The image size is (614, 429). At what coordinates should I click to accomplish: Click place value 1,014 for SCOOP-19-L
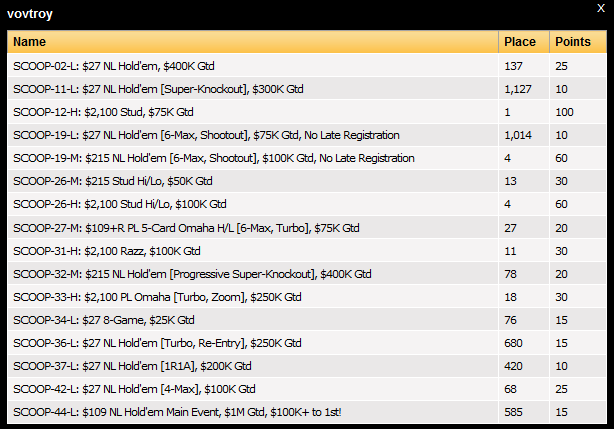tap(518, 135)
